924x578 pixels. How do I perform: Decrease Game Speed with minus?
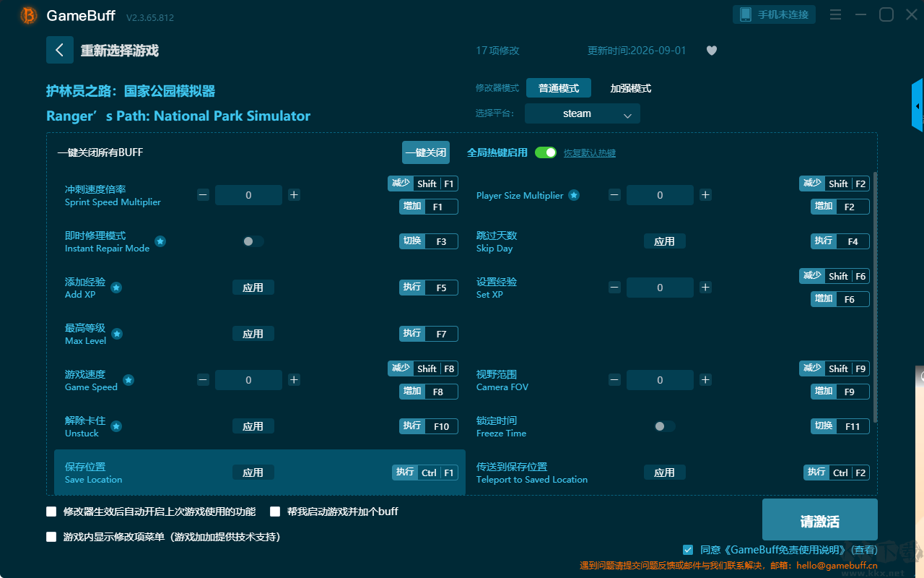pyautogui.click(x=203, y=380)
